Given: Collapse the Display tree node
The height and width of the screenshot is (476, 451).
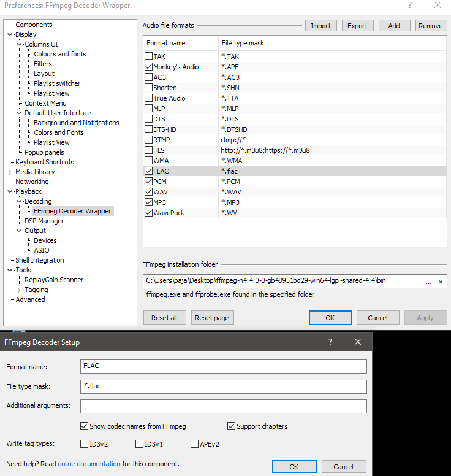Looking at the screenshot, I should [x=10, y=34].
